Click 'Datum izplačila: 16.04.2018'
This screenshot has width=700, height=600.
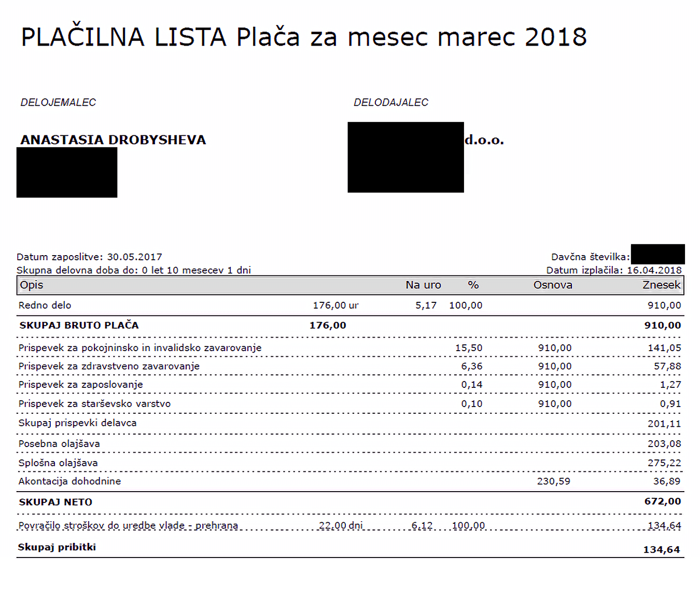click(614, 270)
